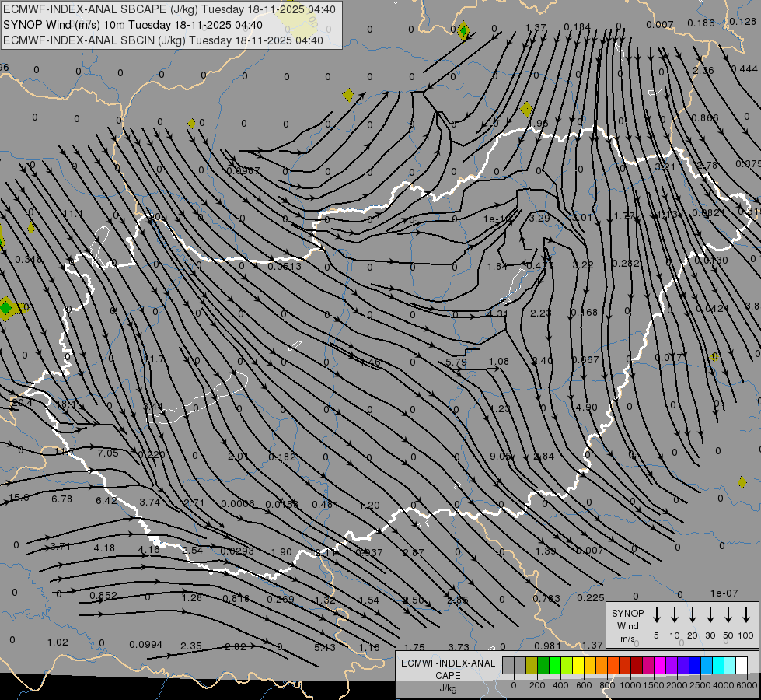761x700 pixels.
Task: Click the map value '0.667'
Action: tap(585, 359)
